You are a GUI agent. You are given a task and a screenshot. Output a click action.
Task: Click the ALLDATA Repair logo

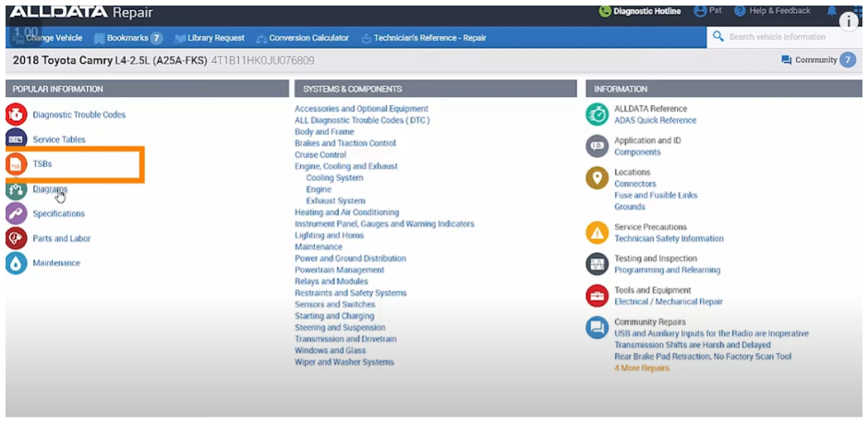click(x=81, y=12)
